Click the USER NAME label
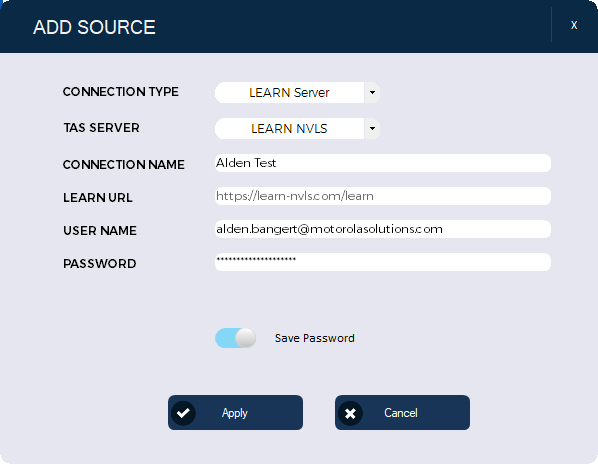This screenshot has width=598, height=465. 100,231
